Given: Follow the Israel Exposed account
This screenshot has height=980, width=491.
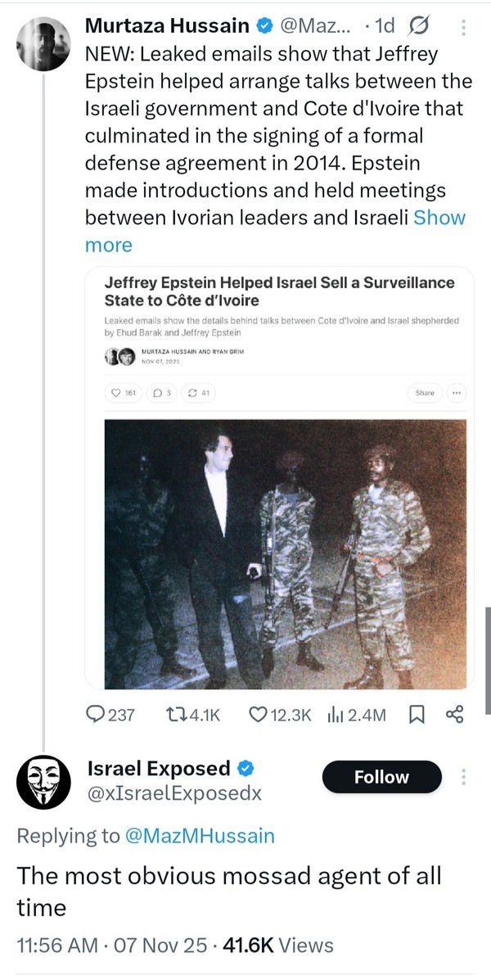Looking at the screenshot, I should (x=381, y=777).
